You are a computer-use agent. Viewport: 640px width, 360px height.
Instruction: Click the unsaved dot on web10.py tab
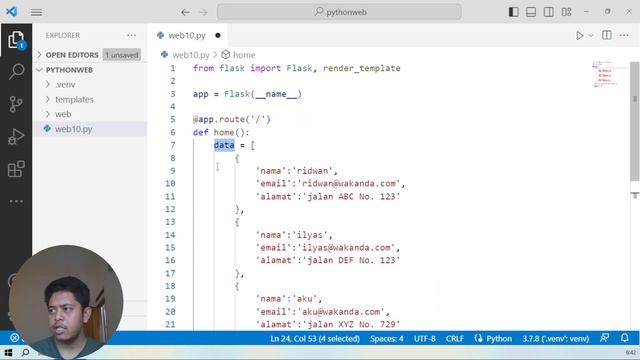click(x=218, y=36)
